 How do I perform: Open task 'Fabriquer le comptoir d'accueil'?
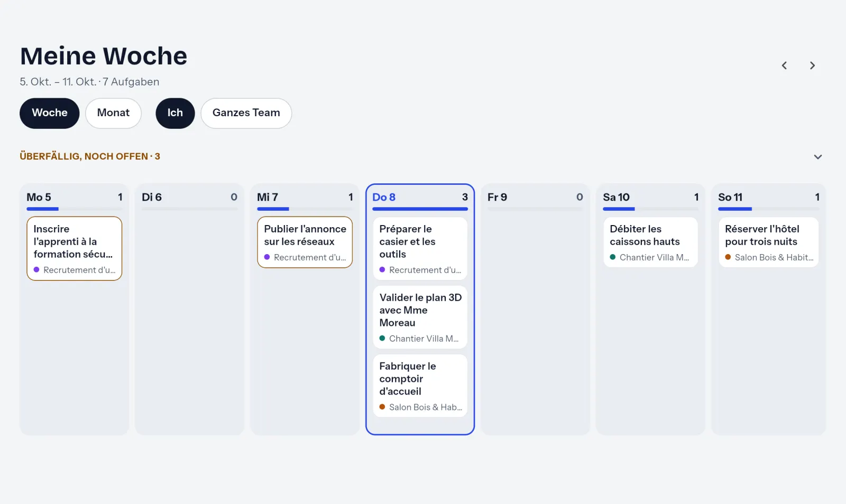click(x=420, y=386)
